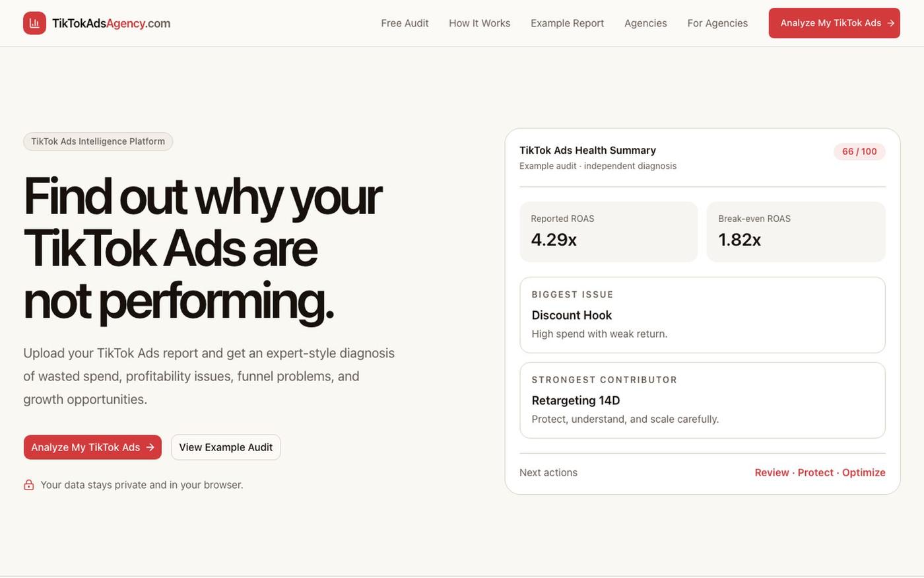Image resolution: width=924 pixels, height=578 pixels.
Task: Click the arrow icon in header Analyze button
Action: [890, 23]
